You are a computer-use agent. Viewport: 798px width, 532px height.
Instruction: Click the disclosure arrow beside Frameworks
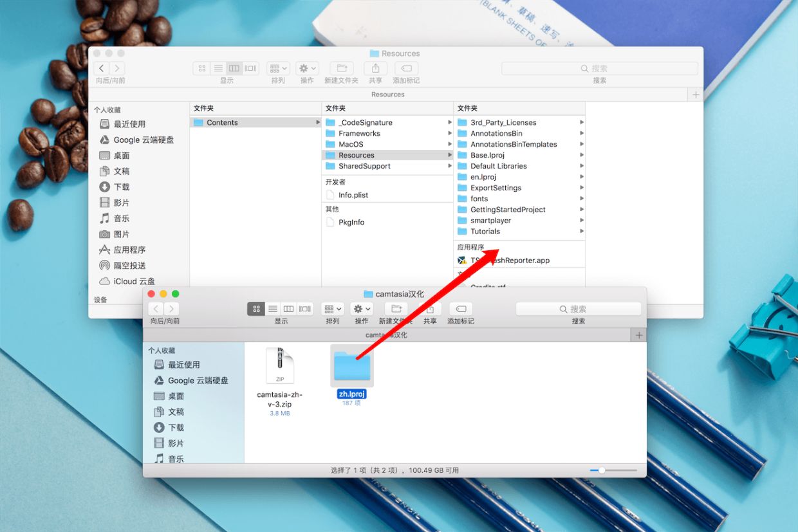[x=449, y=133]
